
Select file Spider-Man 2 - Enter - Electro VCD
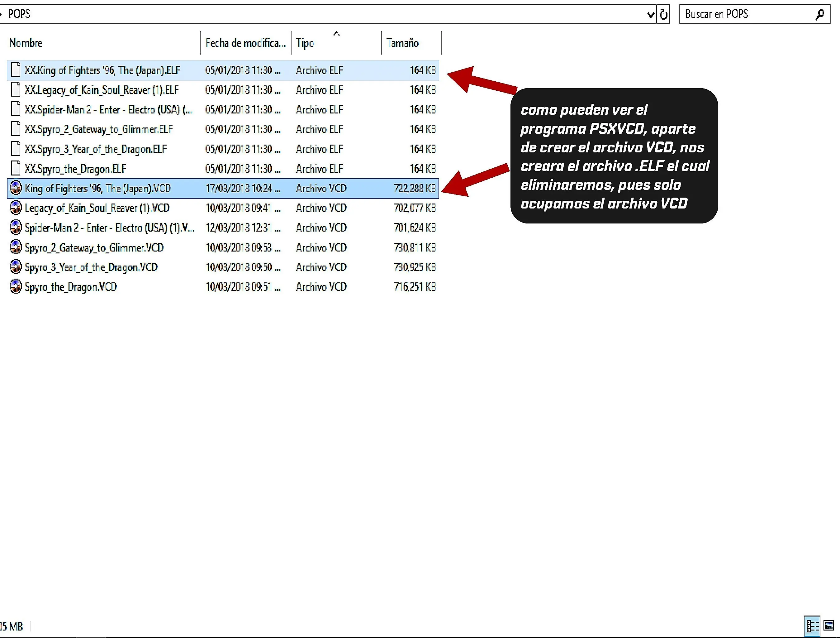tap(223, 228)
